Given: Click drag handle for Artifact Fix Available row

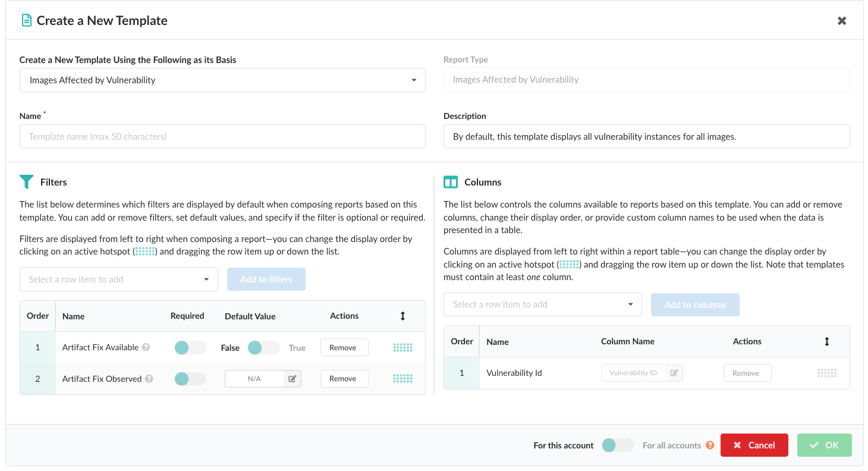Looking at the screenshot, I should tap(402, 347).
